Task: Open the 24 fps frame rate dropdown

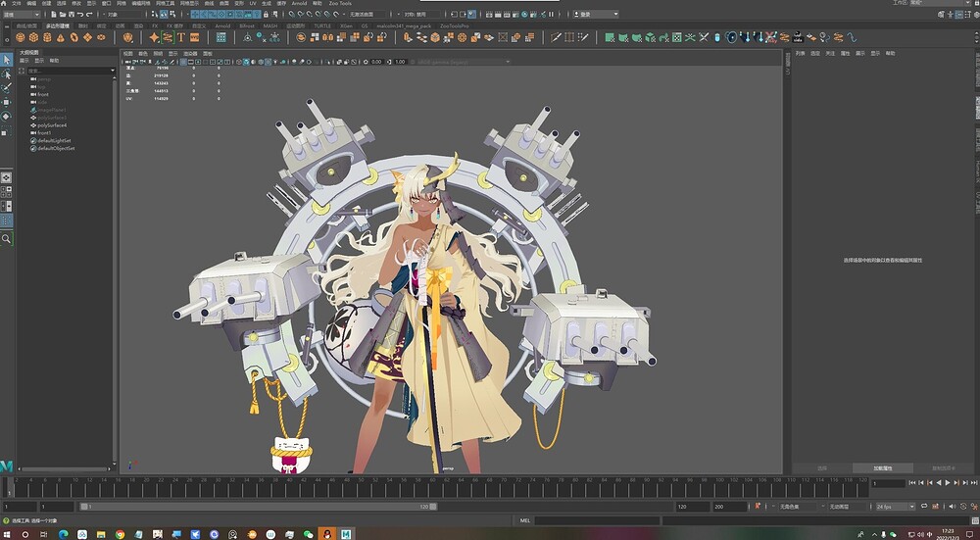Action: [895, 507]
